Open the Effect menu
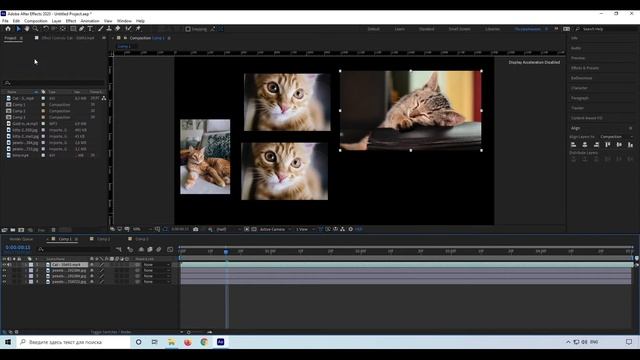Screen dimensions: 640x360 (x=71, y=21)
